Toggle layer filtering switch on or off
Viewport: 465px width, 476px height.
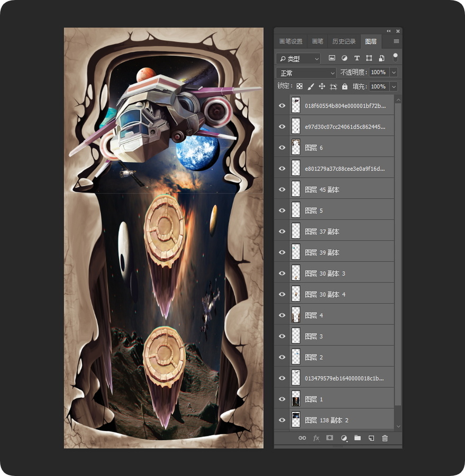coord(395,57)
